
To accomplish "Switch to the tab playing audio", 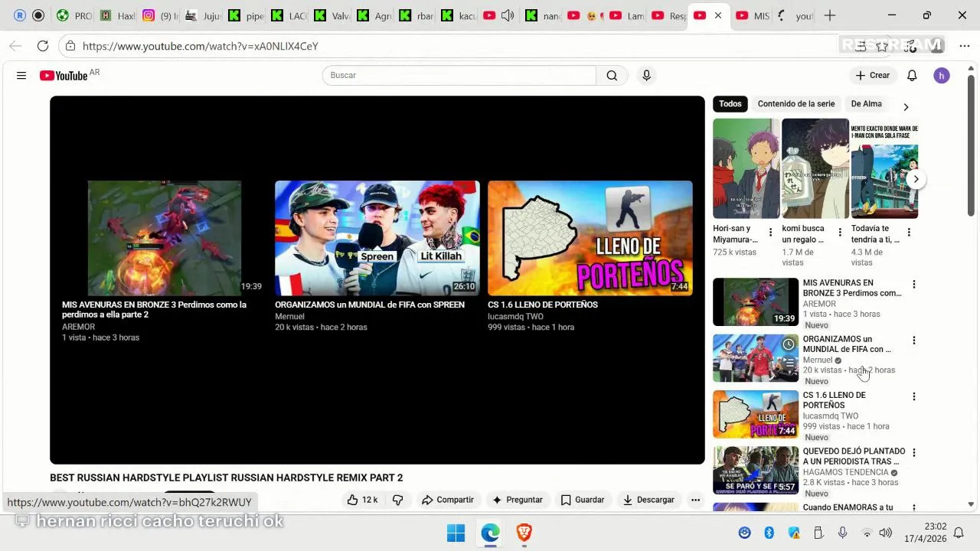I will 498,15.
